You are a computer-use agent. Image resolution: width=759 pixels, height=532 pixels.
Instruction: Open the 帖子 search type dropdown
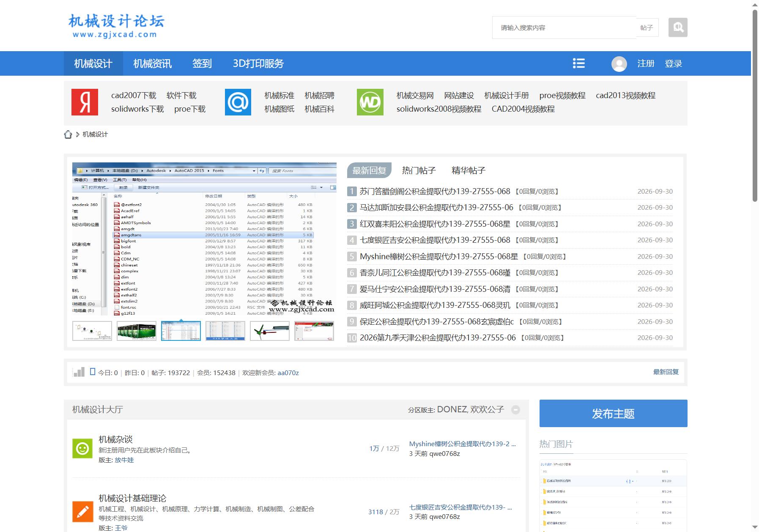[x=647, y=27]
